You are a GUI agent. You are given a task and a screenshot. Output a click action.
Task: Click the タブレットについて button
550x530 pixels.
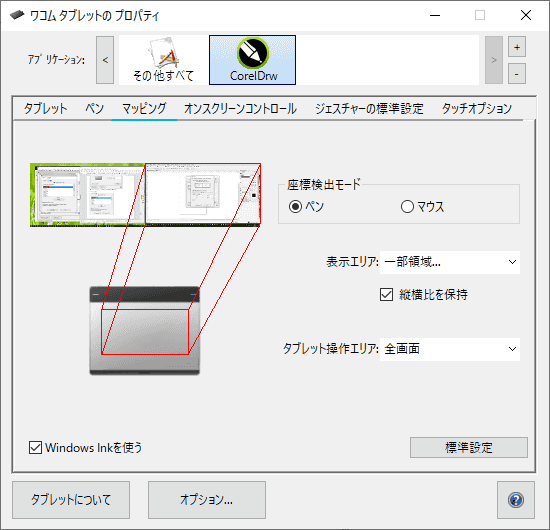click(x=71, y=500)
